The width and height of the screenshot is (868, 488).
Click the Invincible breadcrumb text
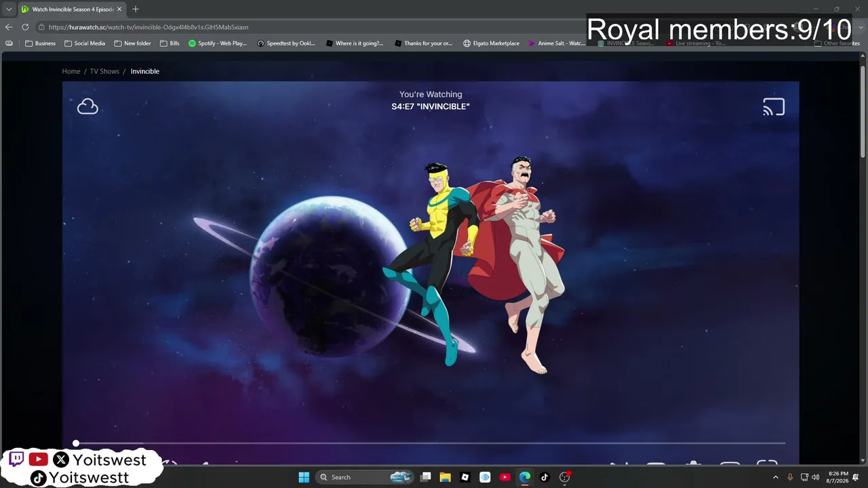click(145, 71)
